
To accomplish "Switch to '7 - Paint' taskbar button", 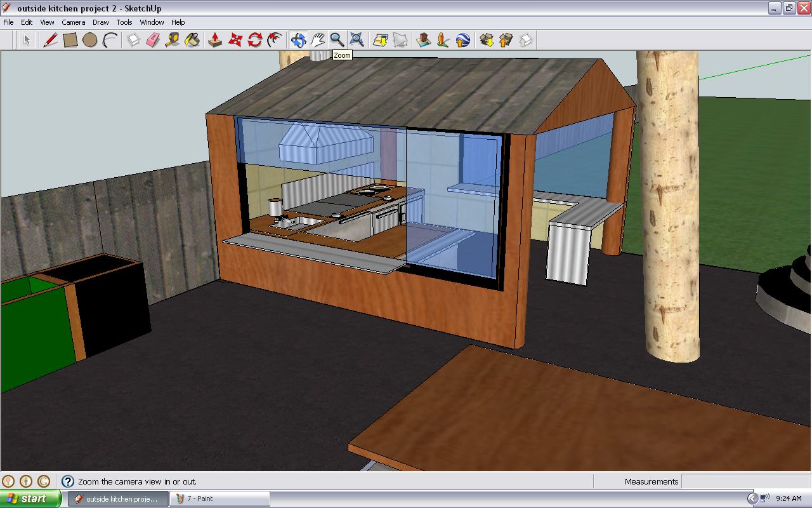I will [219, 498].
